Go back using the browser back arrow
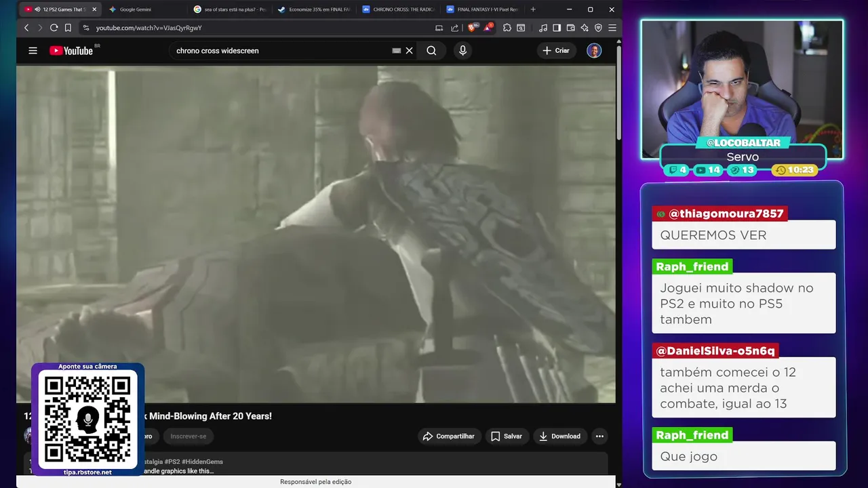Screen dimensions: 868x488 (x=26, y=28)
